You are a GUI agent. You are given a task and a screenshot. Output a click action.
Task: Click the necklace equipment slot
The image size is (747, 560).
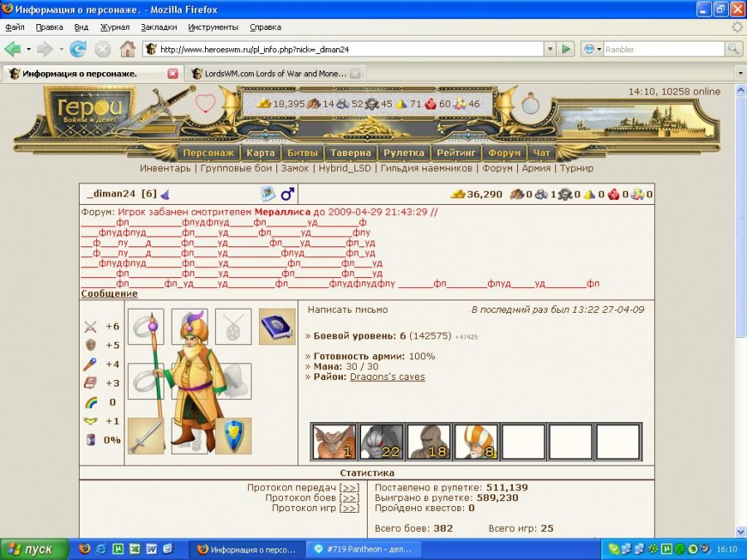(x=233, y=326)
